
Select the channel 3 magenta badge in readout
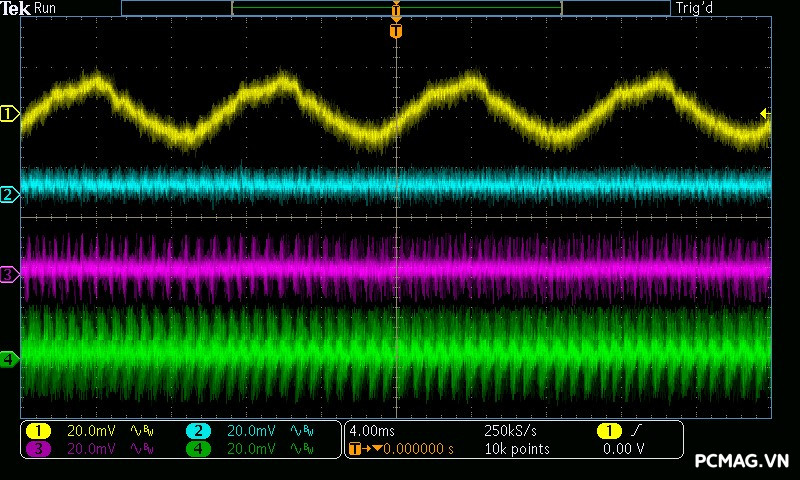pyautogui.click(x=37, y=449)
